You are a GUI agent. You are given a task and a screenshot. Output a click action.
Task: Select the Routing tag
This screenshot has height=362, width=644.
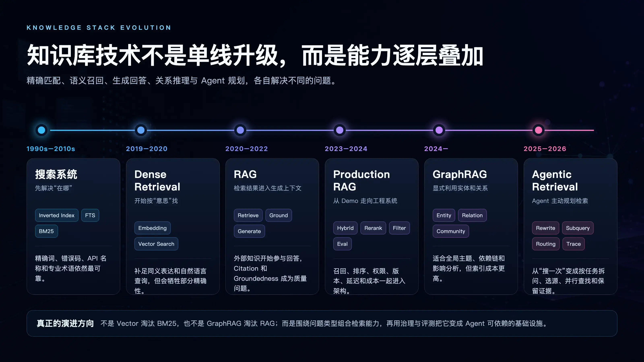(546, 244)
